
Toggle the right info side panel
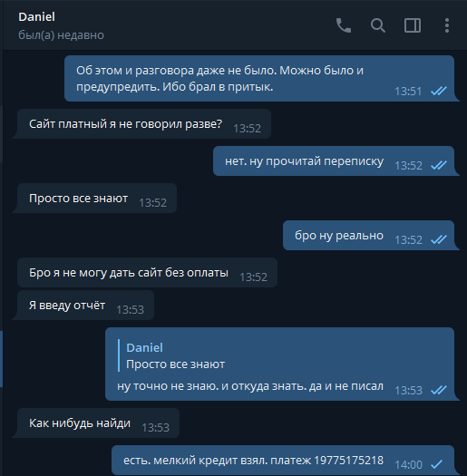click(413, 25)
